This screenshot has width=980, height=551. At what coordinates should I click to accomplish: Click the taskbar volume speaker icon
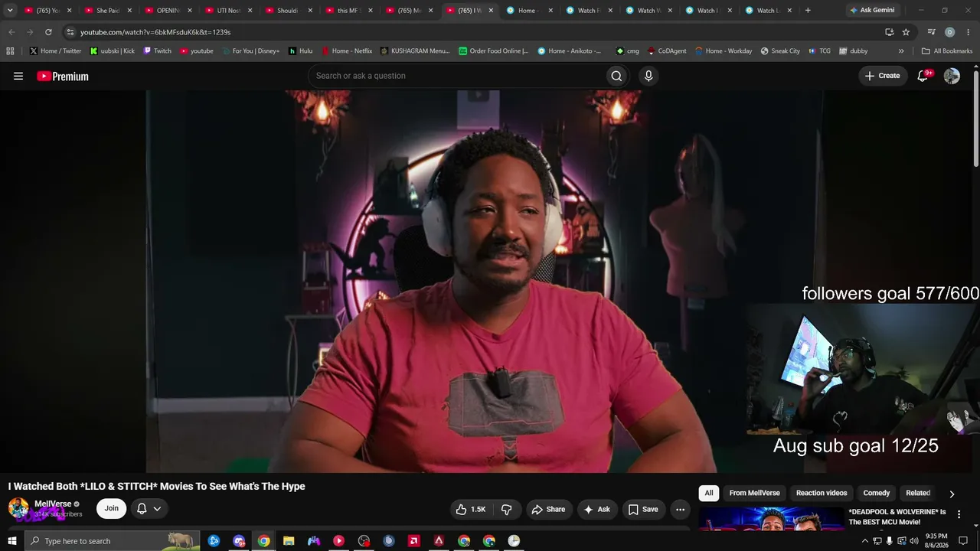coord(913,541)
